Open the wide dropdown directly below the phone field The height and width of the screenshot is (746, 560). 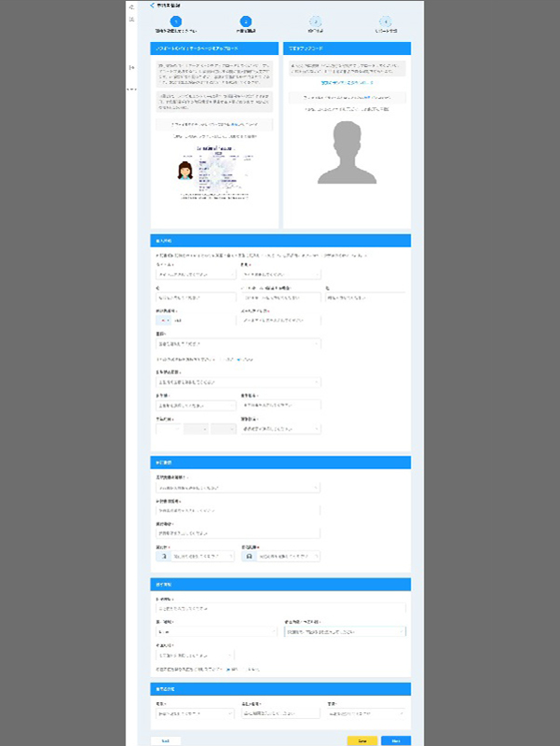(x=239, y=343)
